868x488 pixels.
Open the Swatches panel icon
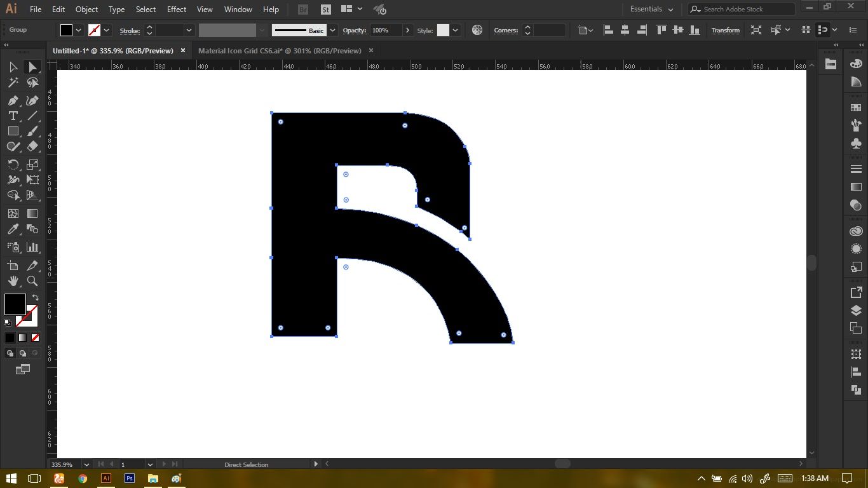click(x=856, y=108)
